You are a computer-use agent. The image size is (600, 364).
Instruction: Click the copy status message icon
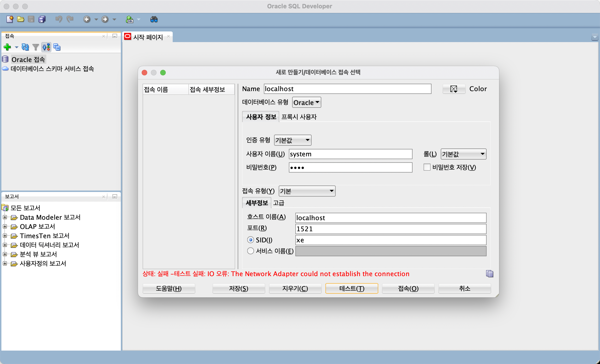tap(489, 274)
